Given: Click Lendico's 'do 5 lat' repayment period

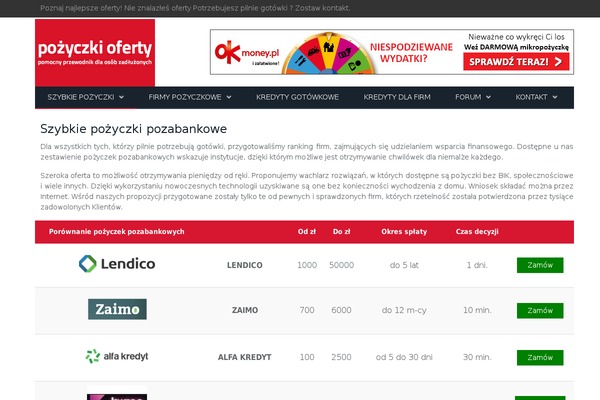Looking at the screenshot, I should point(404,265).
